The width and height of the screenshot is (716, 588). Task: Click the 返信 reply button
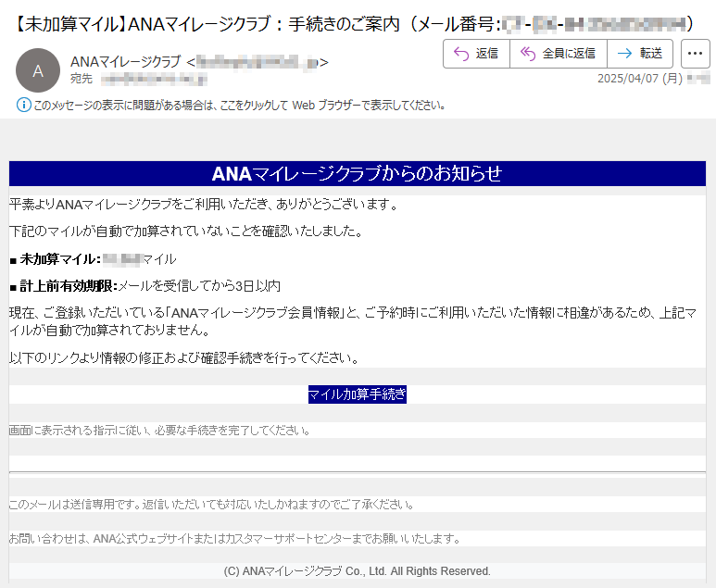(x=476, y=54)
